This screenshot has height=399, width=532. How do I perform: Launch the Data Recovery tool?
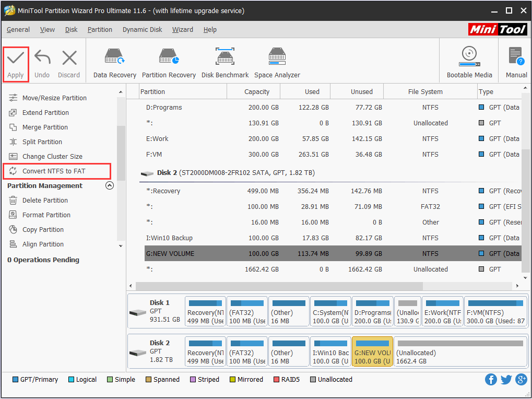pos(115,63)
